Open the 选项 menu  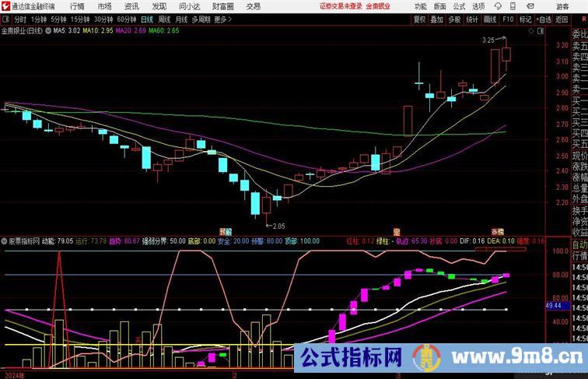(478, 6)
